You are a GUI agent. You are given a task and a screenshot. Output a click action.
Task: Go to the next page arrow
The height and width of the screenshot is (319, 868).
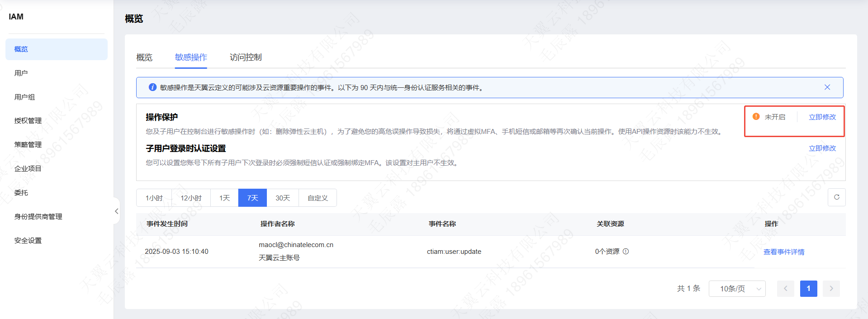point(831,289)
